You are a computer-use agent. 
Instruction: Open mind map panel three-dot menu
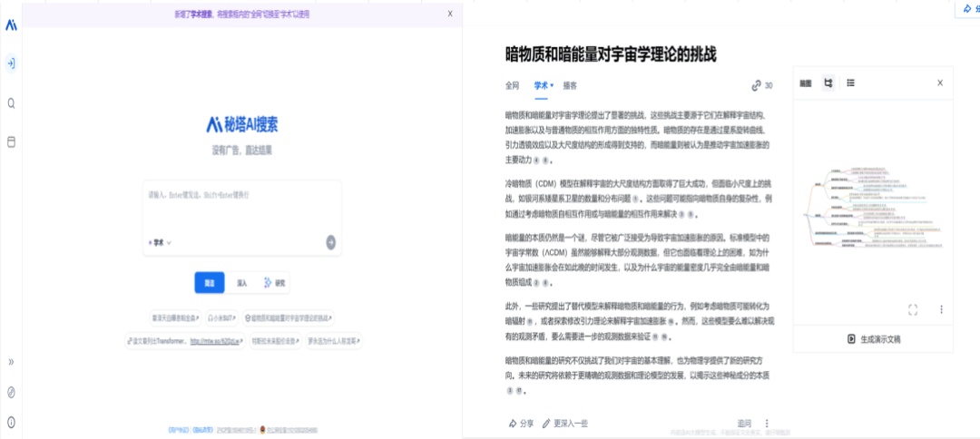tap(941, 309)
